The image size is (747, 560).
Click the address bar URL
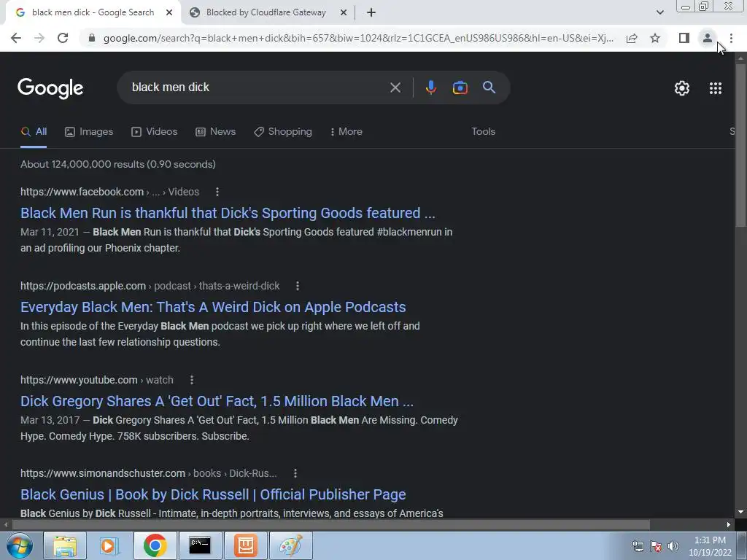(x=358, y=38)
